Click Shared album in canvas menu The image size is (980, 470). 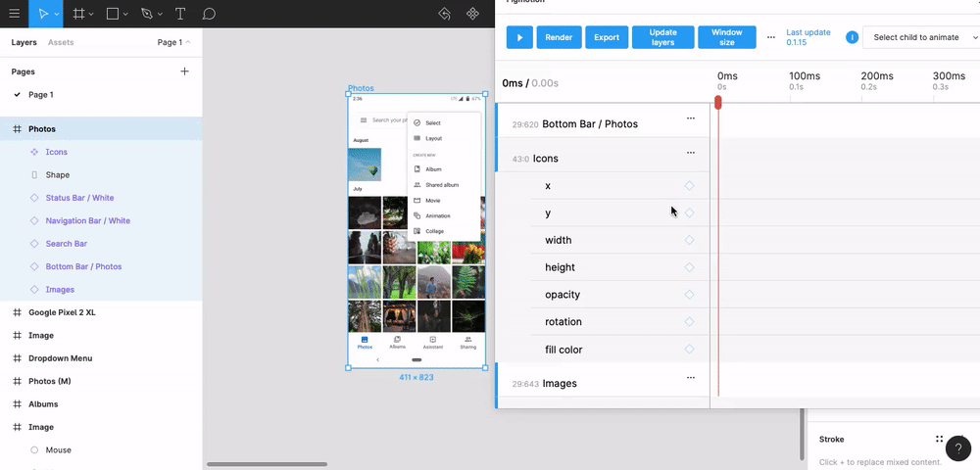(x=444, y=185)
